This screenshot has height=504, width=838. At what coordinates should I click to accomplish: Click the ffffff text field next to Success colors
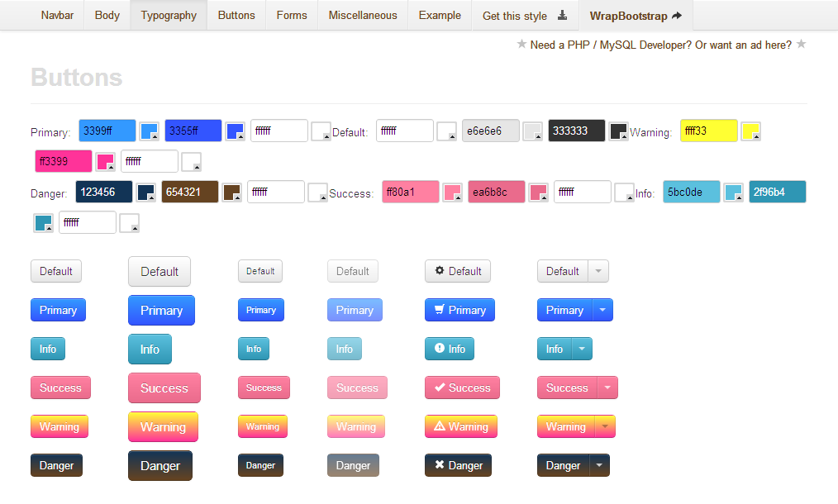pyautogui.click(x=582, y=192)
